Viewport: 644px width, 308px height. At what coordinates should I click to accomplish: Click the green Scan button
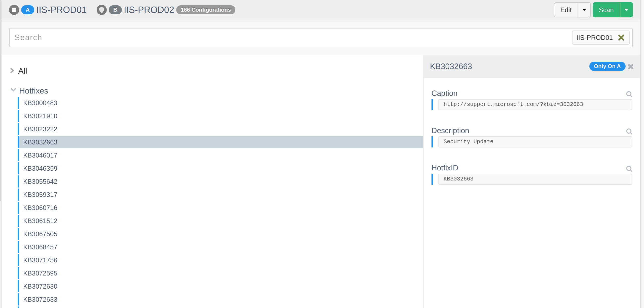click(x=606, y=10)
